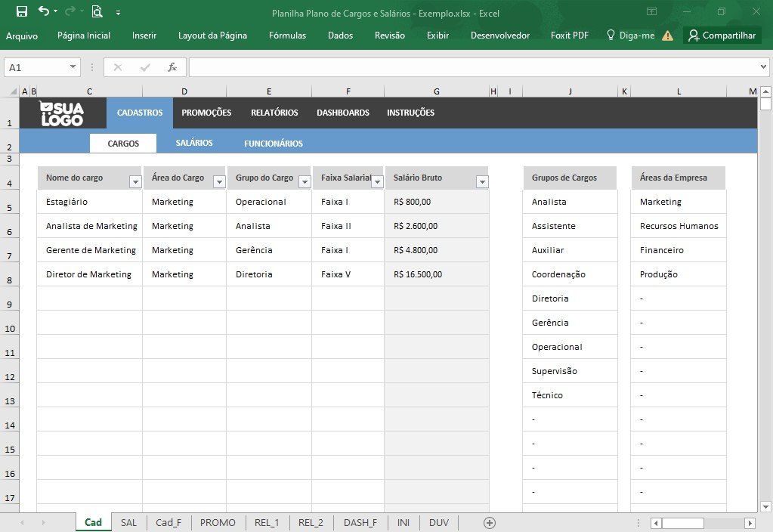Click the Save icon in quick access toolbar
The image size is (773, 532).
point(22,11)
